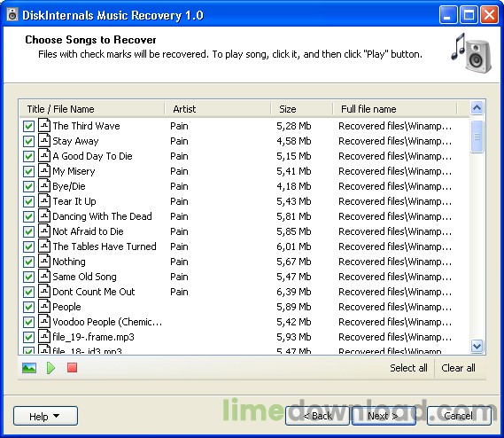Click file icon next to Bye/Die
504x438 pixels.
pyautogui.click(x=44, y=185)
